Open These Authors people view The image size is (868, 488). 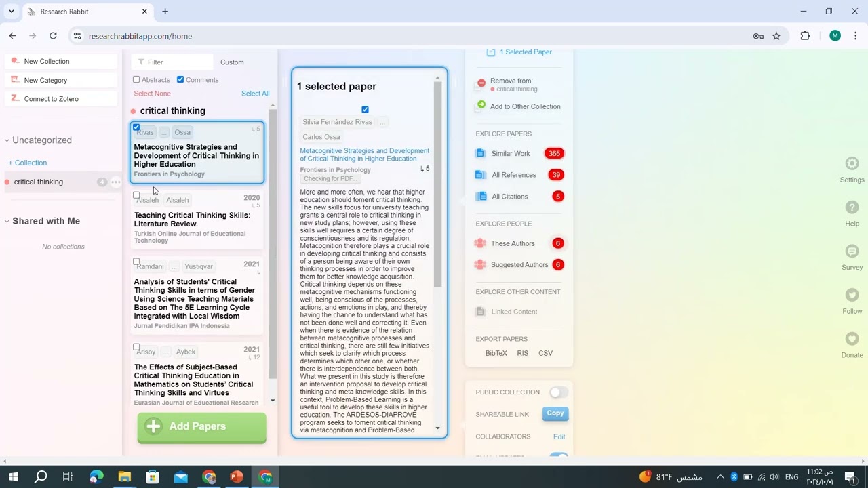513,243
